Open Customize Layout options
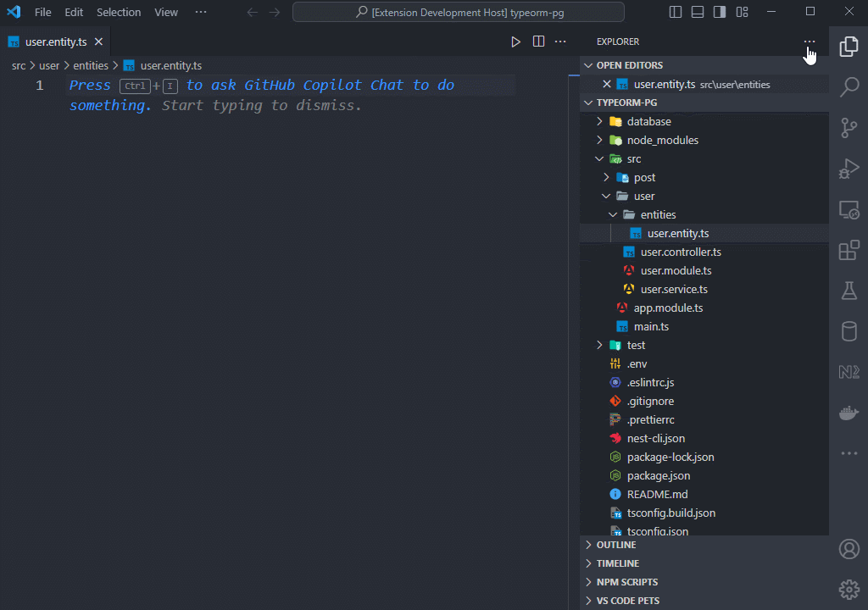 (x=742, y=12)
